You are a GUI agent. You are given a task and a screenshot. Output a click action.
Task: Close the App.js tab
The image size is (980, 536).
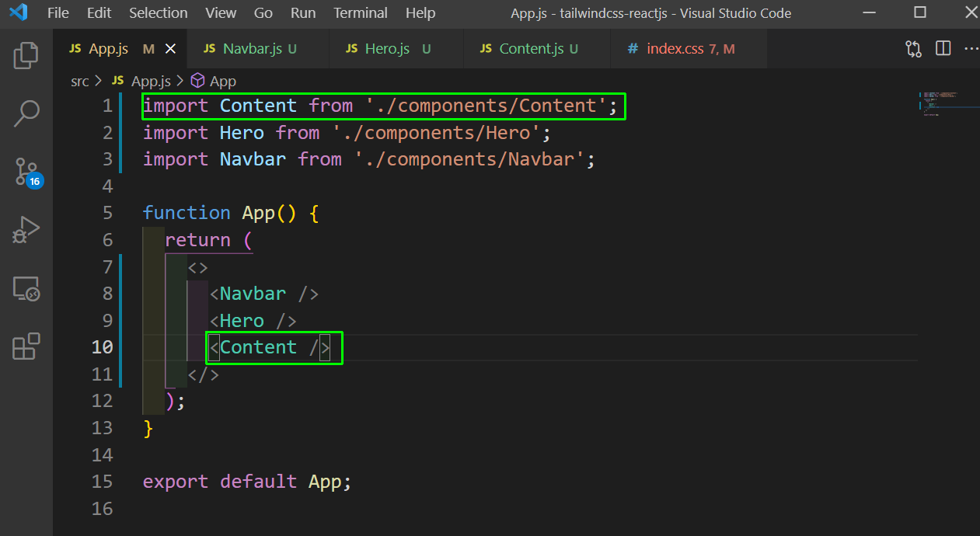point(170,49)
